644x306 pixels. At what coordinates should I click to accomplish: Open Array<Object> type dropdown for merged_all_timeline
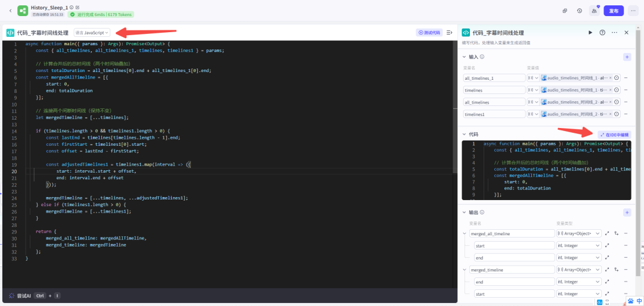click(x=578, y=233)
